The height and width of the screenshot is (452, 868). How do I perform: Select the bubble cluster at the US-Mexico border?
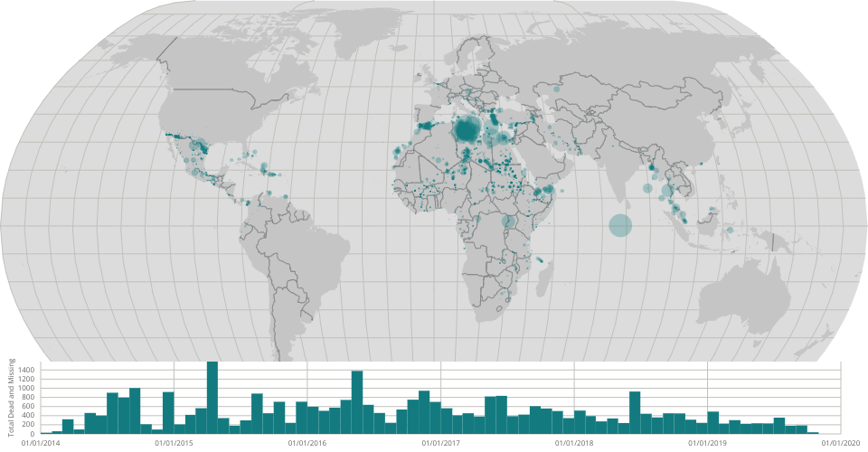(199, 145)
